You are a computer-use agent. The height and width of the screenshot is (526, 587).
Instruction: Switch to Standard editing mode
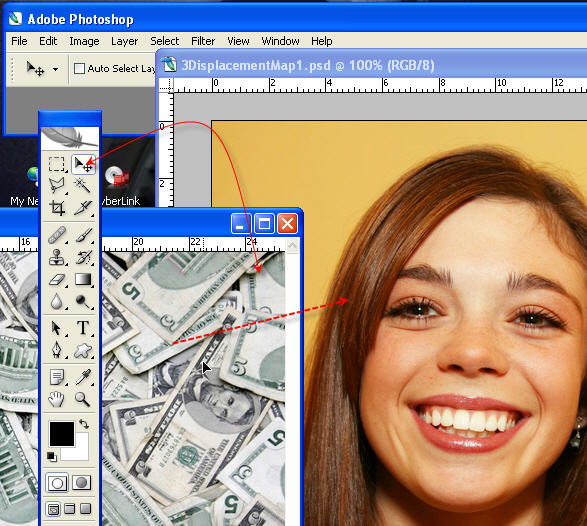57,483
